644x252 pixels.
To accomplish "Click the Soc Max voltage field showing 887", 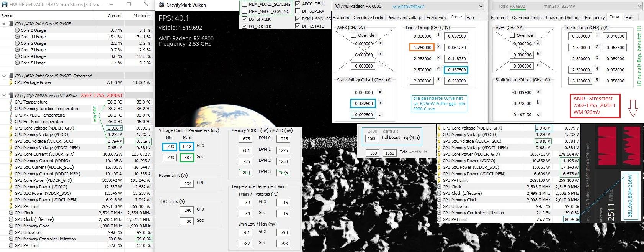I will tap(187, 157).
